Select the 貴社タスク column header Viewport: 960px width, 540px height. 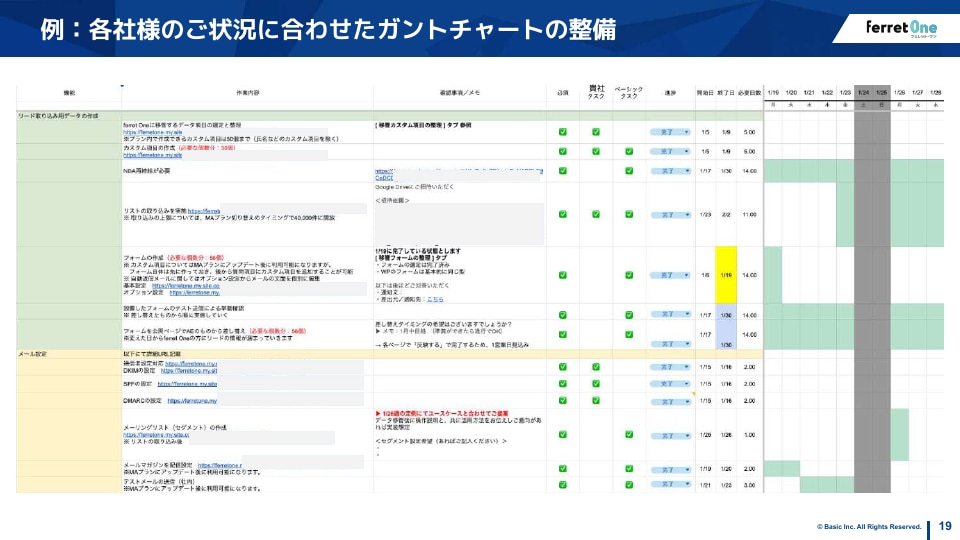[x=596, y=92]
